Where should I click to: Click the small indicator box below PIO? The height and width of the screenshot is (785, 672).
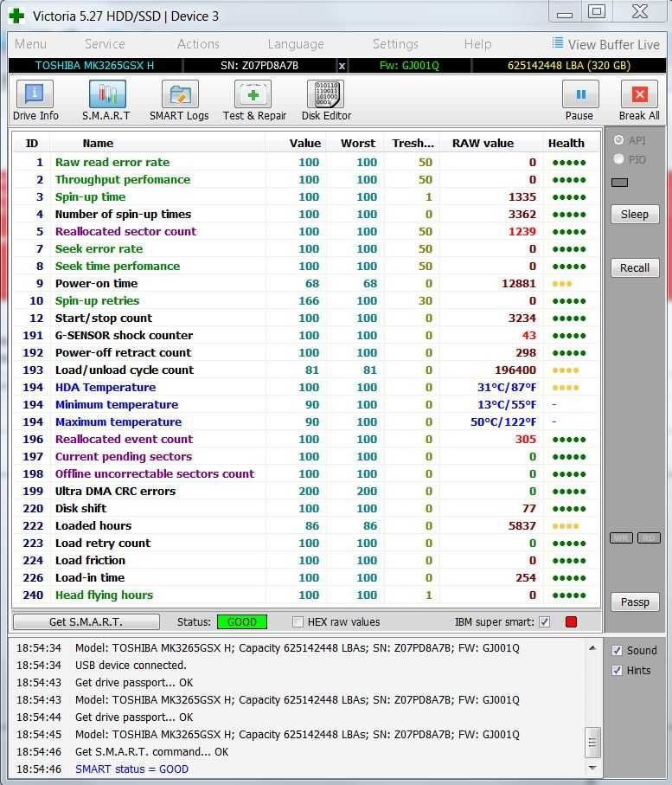pos(619,183)
